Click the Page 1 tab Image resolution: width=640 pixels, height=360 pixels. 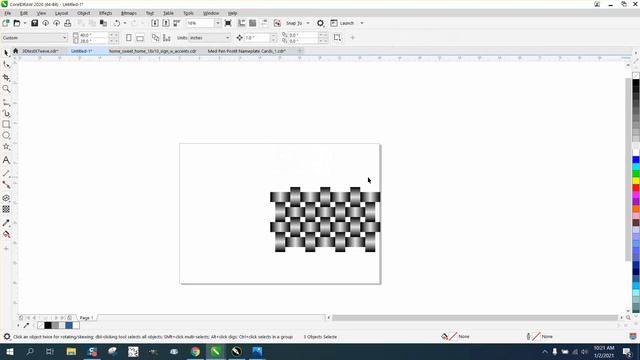click(87, 318)
